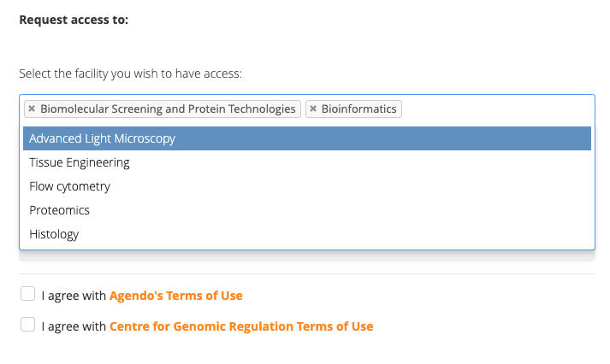The width and height of the screenshot is (610, 364).
Task: Click the 'Request access to:' heading
Action: (x=74, y=20)
